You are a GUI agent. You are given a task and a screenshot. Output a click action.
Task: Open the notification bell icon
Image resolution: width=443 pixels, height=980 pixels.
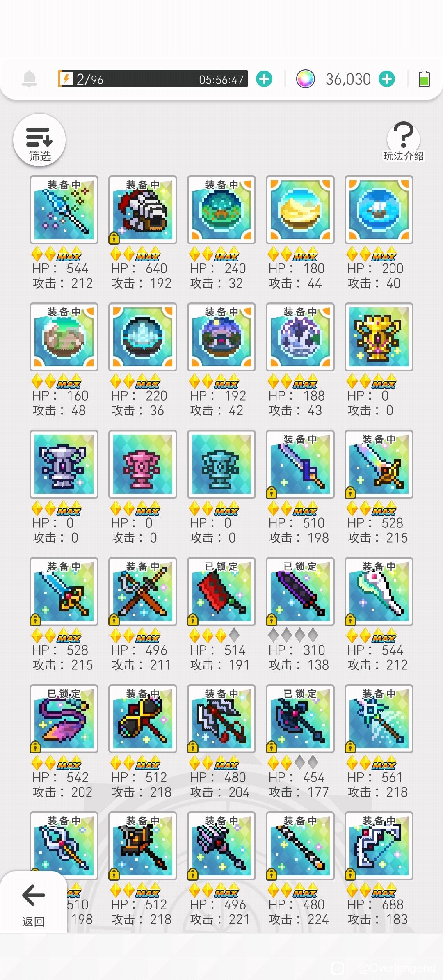(x=29, y=79)
